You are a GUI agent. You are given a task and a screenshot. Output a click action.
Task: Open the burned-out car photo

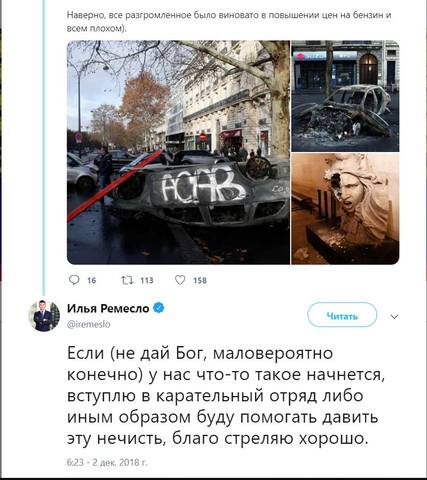[345, 96]
